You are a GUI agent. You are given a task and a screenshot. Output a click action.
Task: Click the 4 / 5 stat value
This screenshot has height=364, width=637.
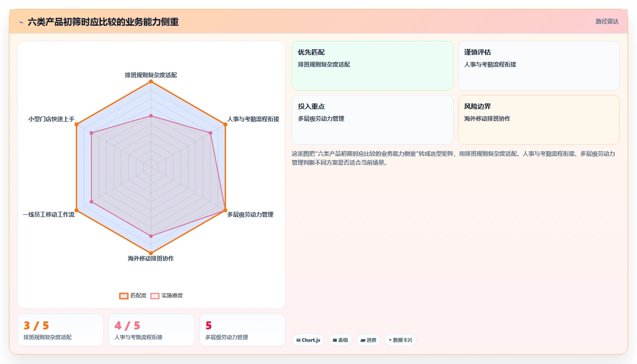127,326
